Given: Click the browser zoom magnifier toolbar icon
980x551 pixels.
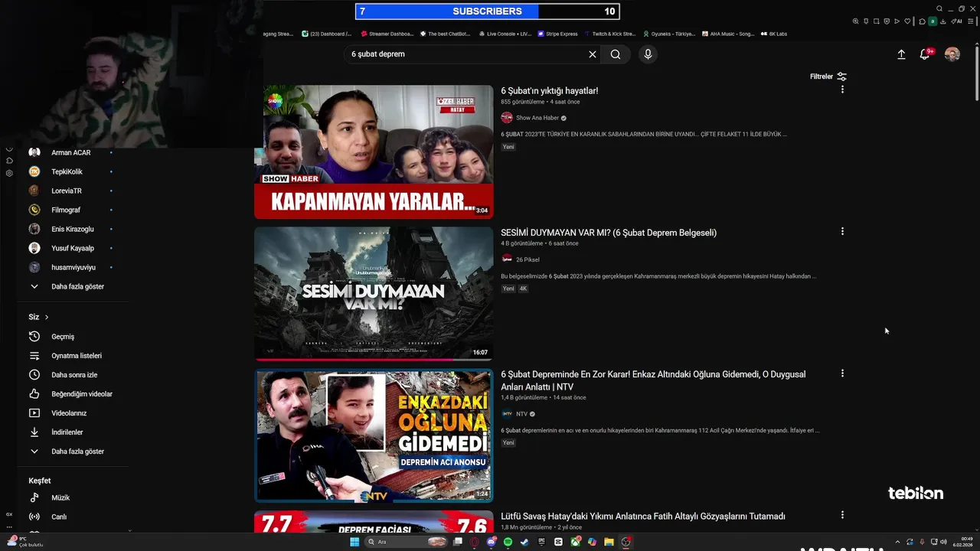Looking at the screenshot, I should (x=855, y=21).
